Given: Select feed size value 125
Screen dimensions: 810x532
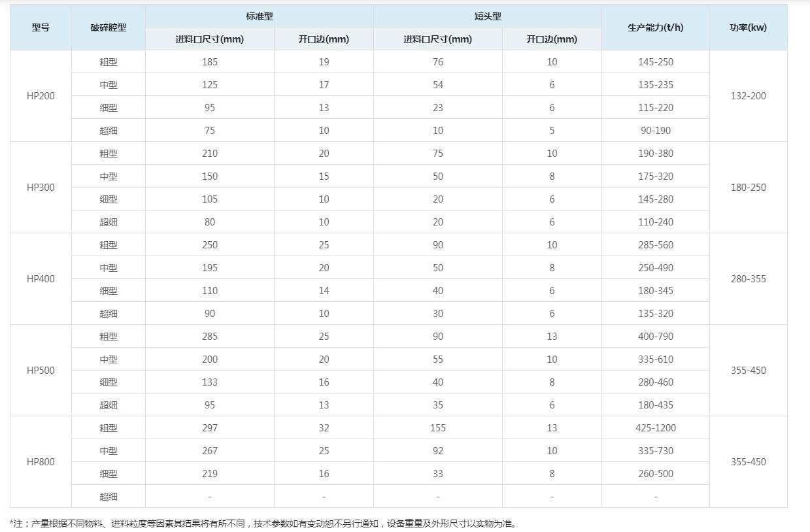Looking at the screenshot, I should pyautogui.click(x=210, y=85).
